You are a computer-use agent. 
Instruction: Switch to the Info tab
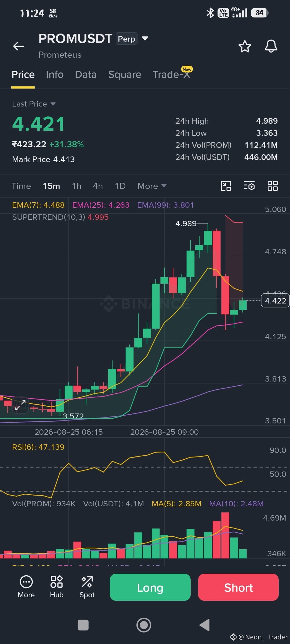point(55,75)
